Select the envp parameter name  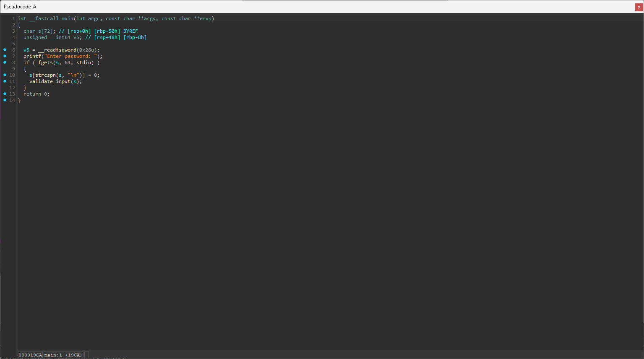pos(206,18)
